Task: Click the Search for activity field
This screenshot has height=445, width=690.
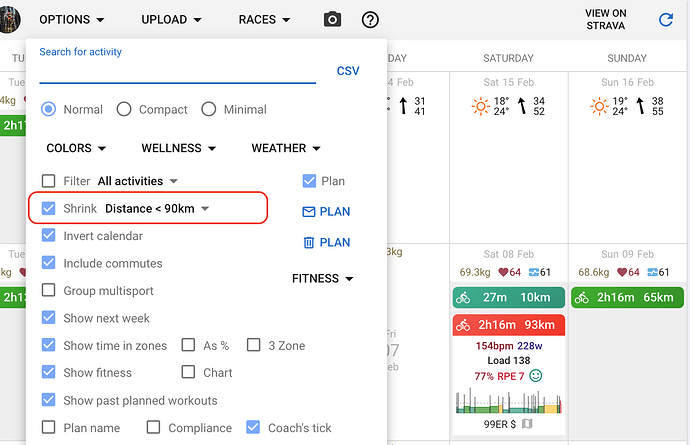Action: coord(177,70)
